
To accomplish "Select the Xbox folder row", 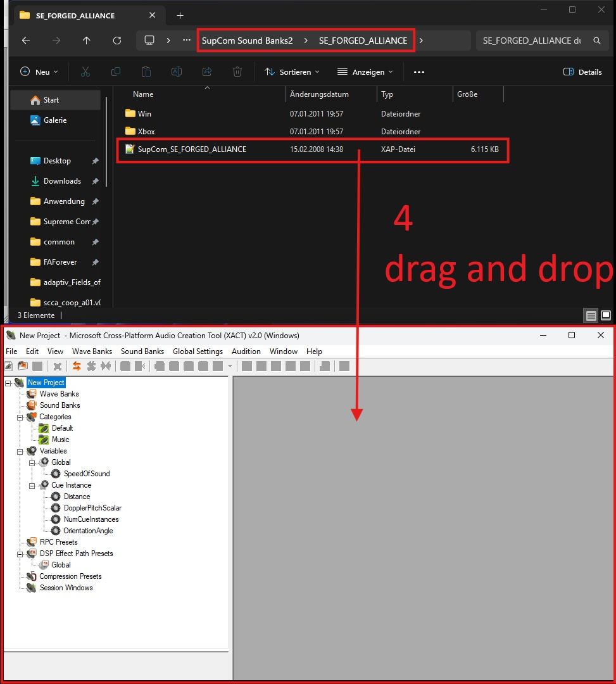I will coord(311,131).
